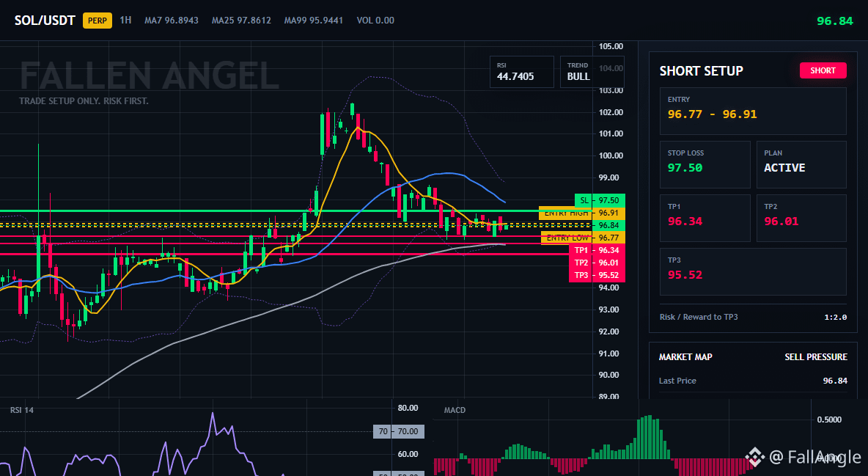Select the RSI 44.7405 info box

point(521,72)
